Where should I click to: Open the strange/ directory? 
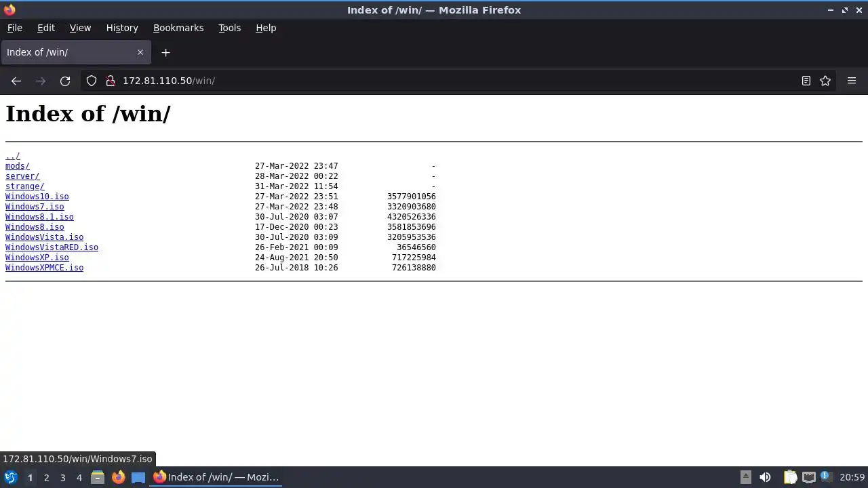25,186
